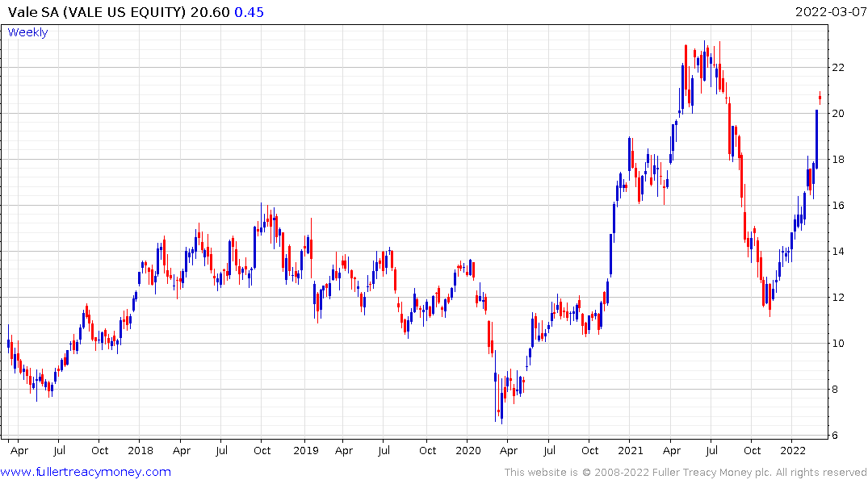Click the 22 price axis label
Screen dimensions: 868x484
pyautogui.click(x=838, y=68)
